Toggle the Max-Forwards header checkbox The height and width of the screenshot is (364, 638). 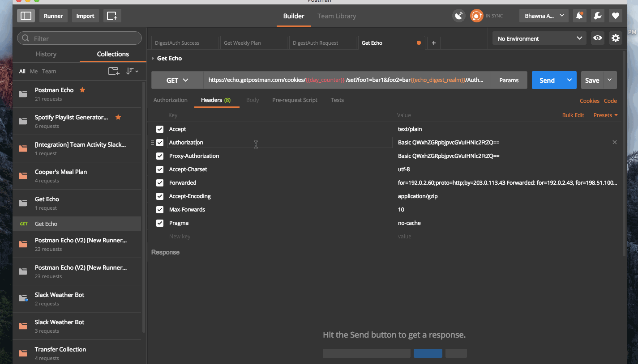[x=160, y=210]
